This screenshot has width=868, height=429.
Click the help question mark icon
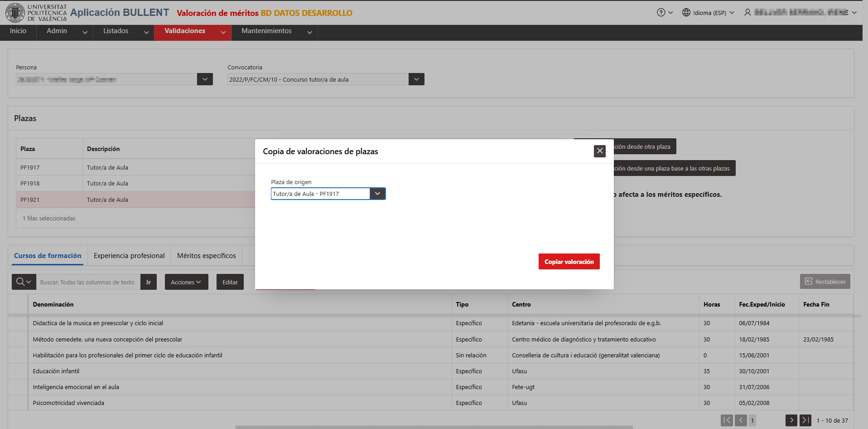point(661,13)
